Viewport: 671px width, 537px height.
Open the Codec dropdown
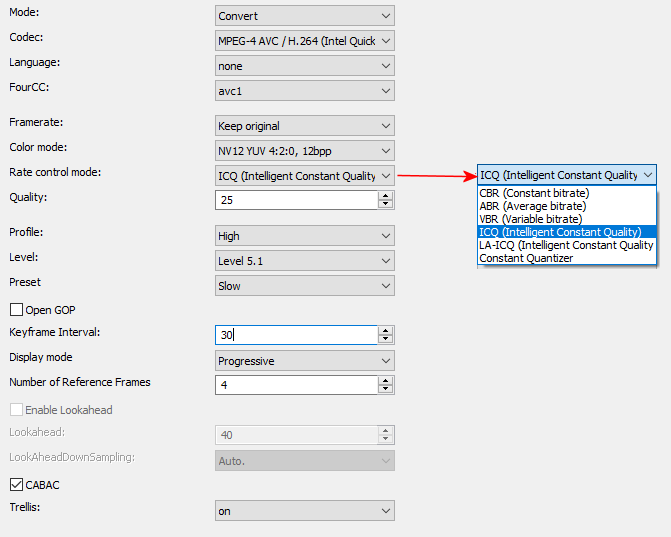pyautogui.click(x=305, y=41)
